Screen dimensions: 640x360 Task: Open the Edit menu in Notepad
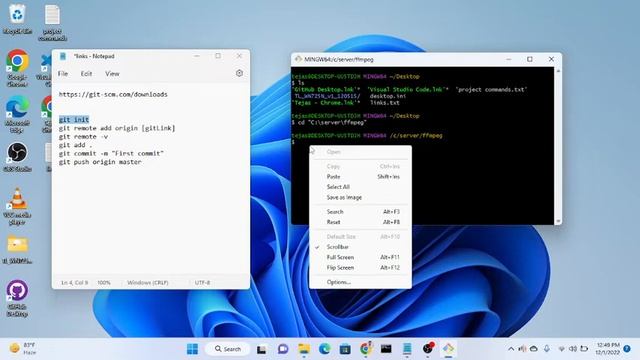tap(86, 74)
